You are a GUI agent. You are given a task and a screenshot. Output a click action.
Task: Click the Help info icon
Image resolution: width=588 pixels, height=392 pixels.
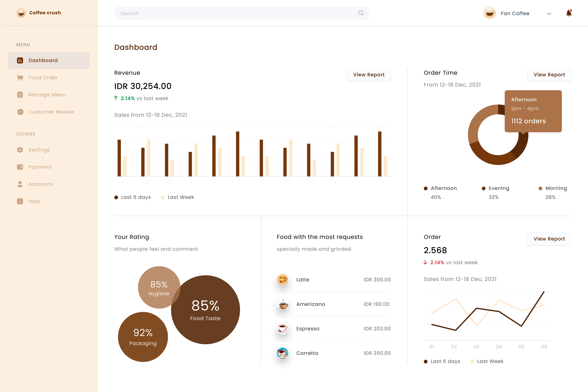coord(20,201)
